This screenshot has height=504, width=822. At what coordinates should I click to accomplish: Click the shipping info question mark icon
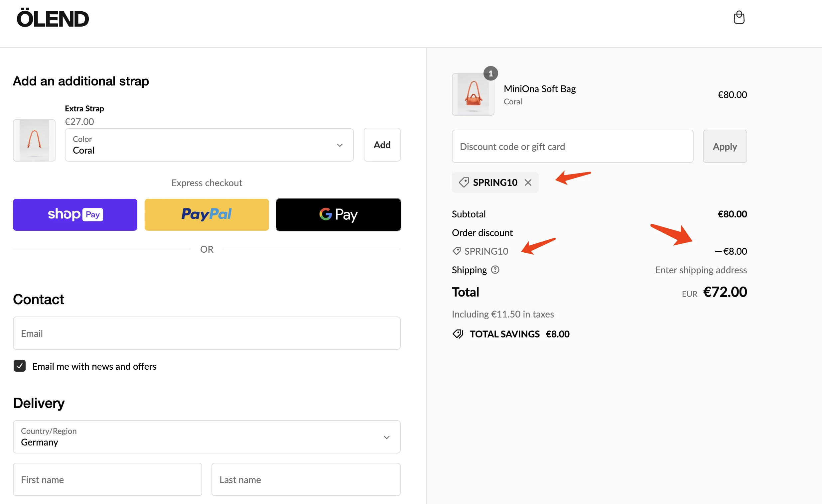[495, 270]
